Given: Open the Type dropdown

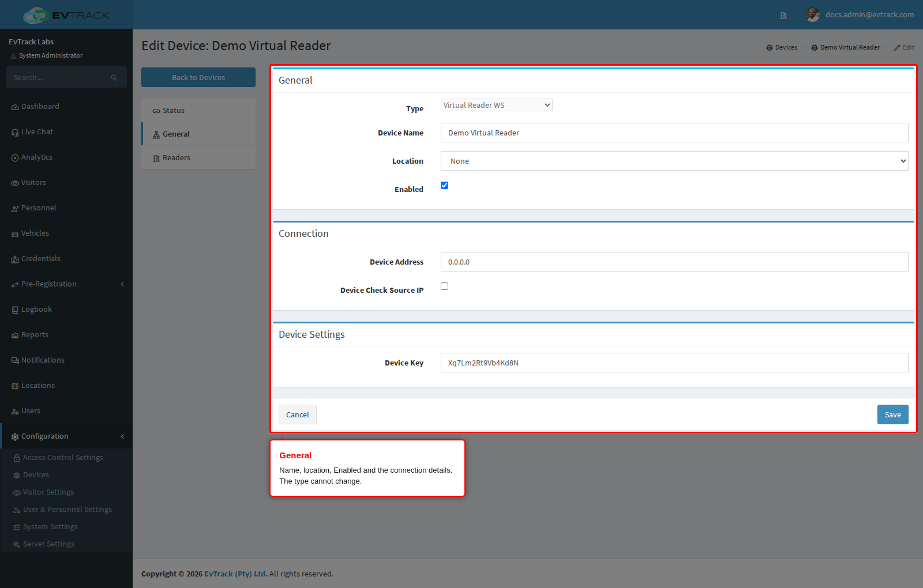Looking at the screenshot, I should [497, 105].
